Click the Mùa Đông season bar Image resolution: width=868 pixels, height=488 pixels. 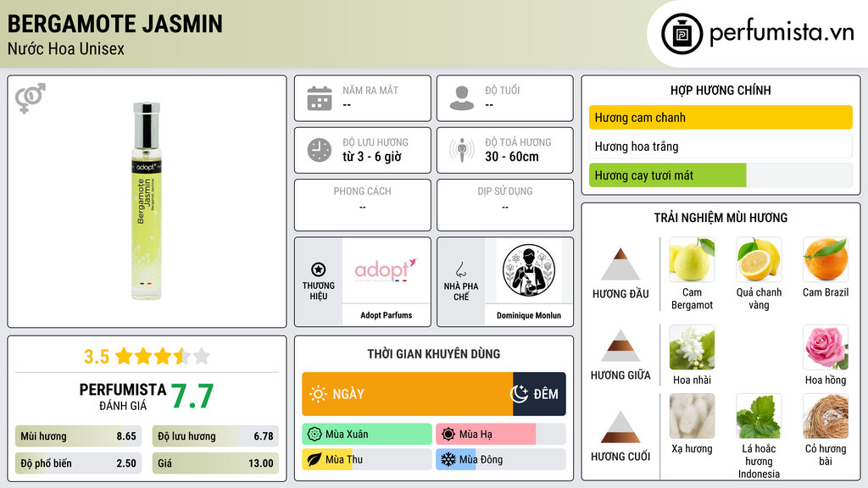(501, 459)
